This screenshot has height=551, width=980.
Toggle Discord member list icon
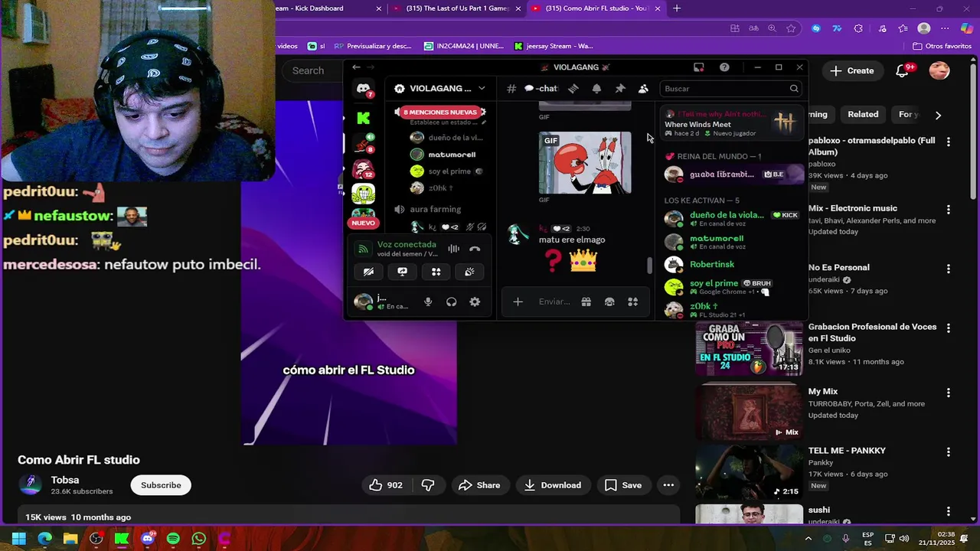point(643,89)
